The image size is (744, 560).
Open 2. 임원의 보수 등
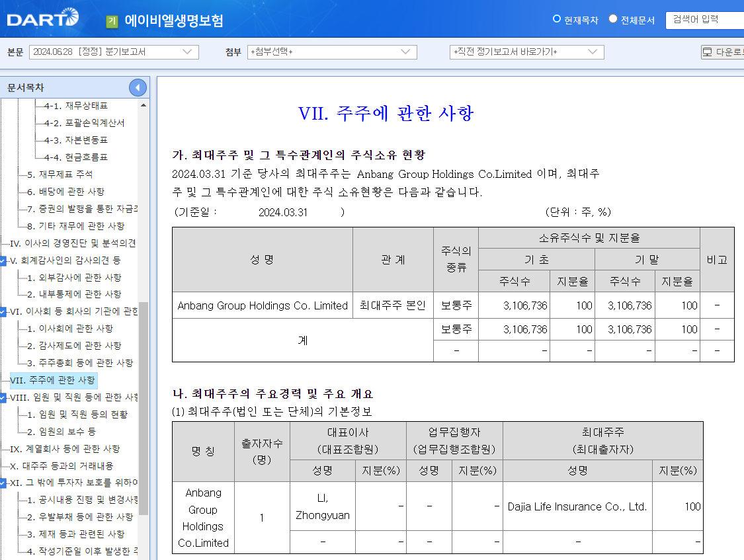tap(62, 432)
